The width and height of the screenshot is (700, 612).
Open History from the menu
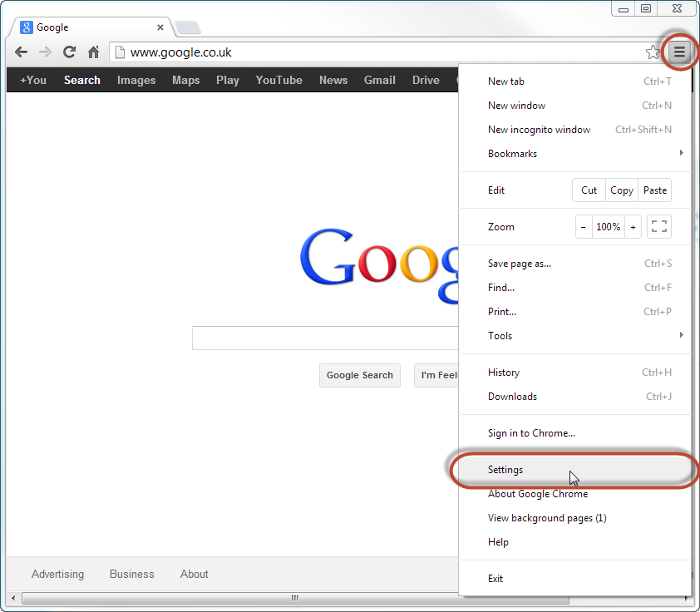(x=574, y=373)
